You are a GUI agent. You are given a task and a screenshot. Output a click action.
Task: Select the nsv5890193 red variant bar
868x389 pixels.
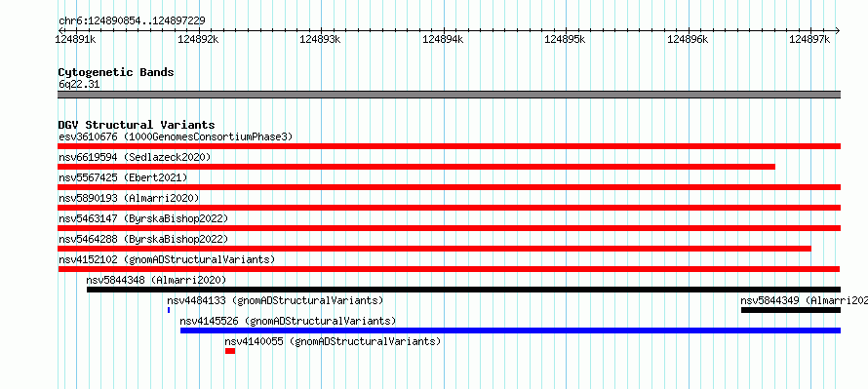click(x=449, y=208)
